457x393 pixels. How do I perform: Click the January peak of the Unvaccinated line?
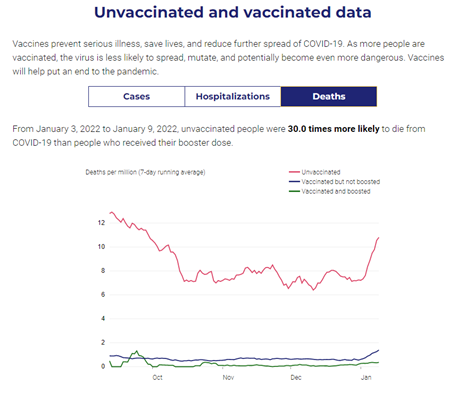click(378, 238)
